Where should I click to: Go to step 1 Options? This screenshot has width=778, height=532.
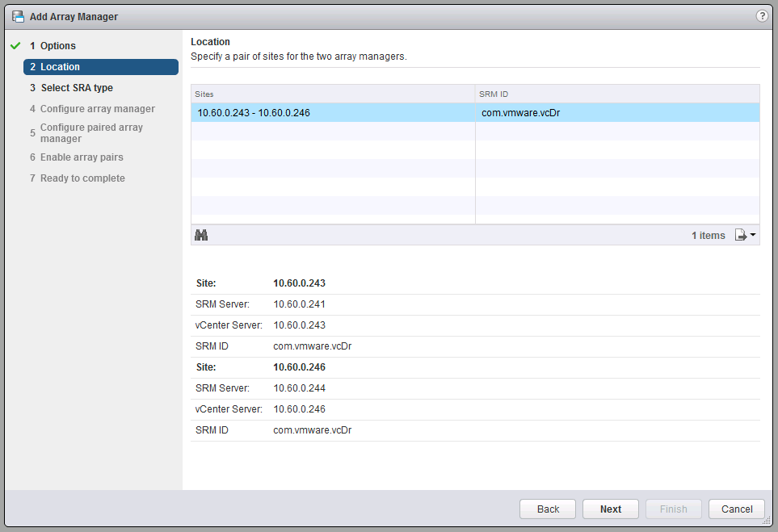pos(58,46)
